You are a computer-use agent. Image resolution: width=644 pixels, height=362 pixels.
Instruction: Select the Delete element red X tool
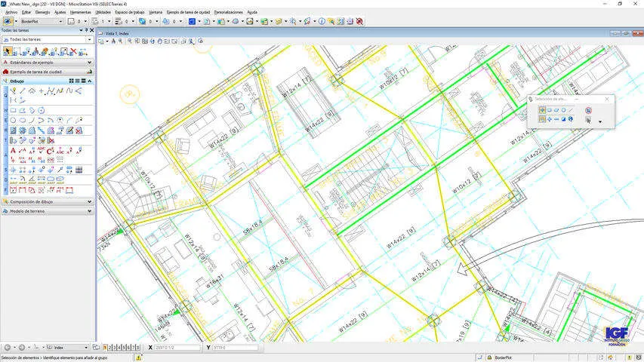click(x=73, y=52)
